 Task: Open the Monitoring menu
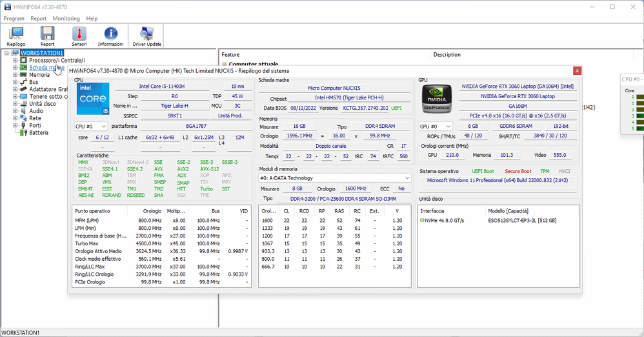66,19
